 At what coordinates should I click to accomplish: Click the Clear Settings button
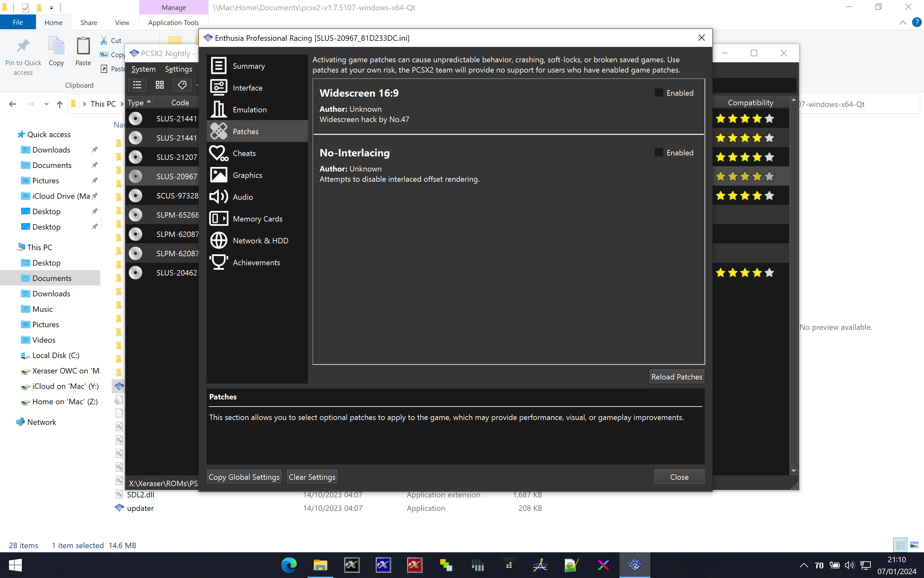pos(312,477)
